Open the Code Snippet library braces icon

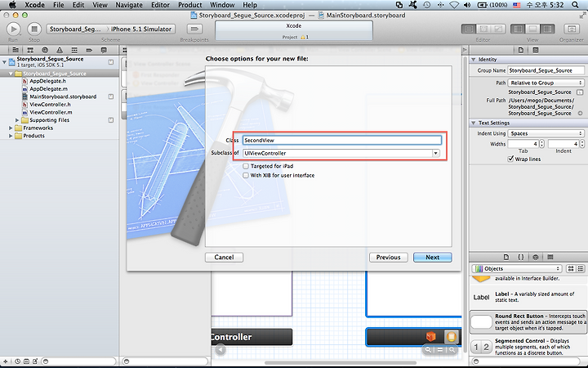[x=521, y=258]
